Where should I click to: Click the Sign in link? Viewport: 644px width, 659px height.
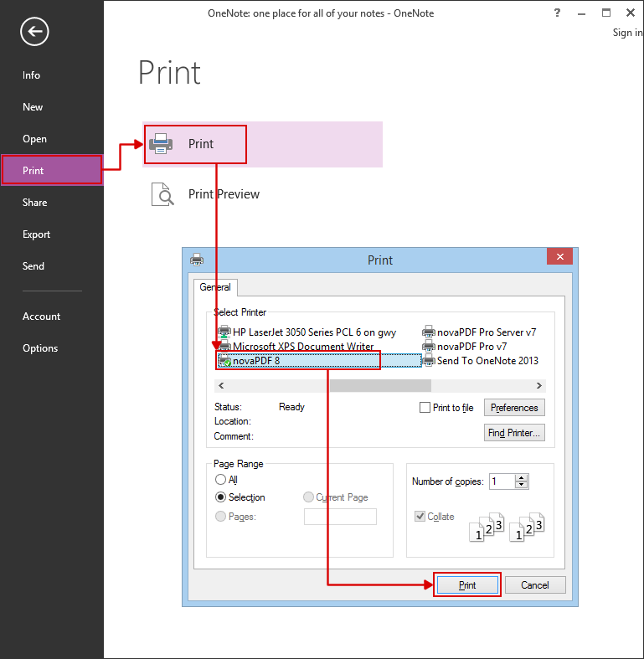627,33
